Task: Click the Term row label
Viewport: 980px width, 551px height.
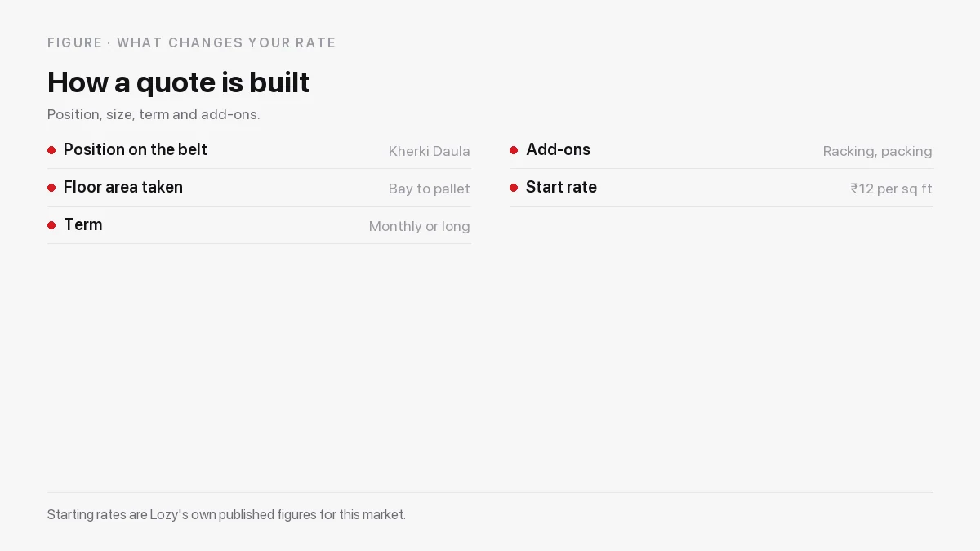Action: pyautogui.click(x=83, y=224)
